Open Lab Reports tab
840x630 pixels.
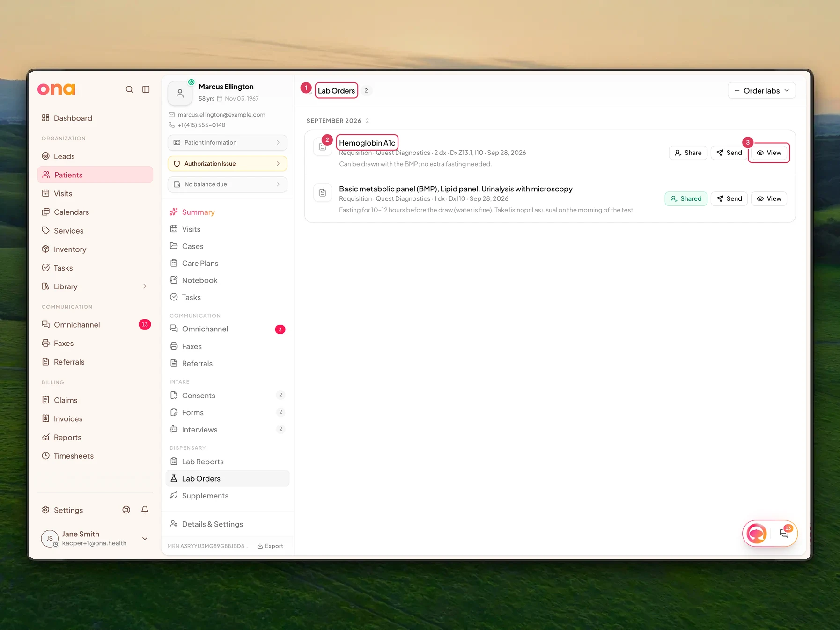pos(228,462)
